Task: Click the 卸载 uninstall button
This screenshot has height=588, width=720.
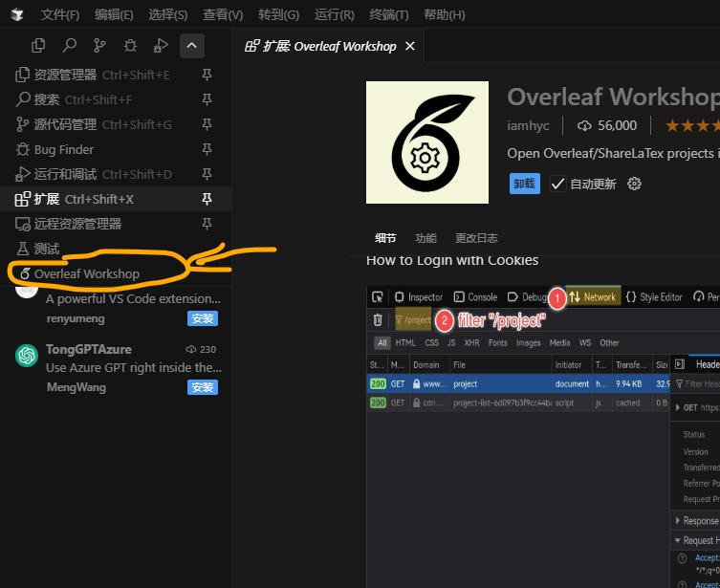Action: tap(525, 184)
